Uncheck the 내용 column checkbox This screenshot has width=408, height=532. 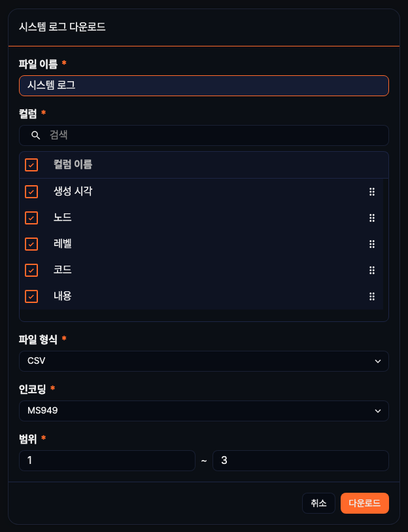[x=31, y=296]
